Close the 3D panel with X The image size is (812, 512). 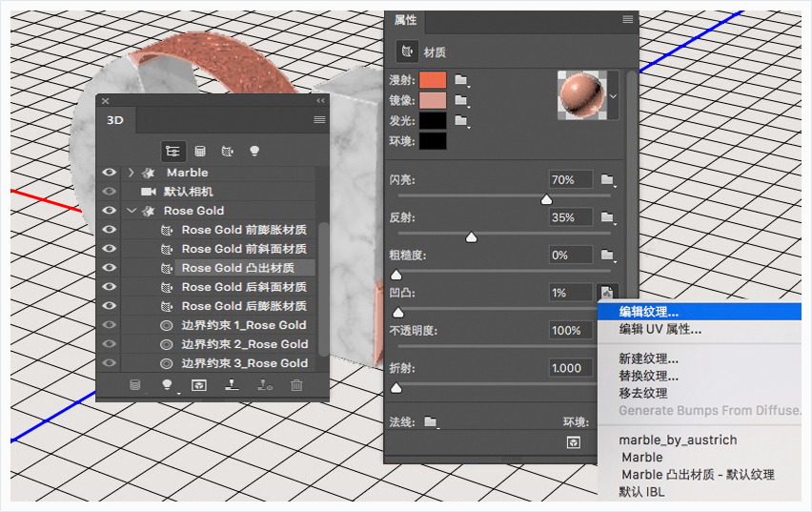tap(105, 100)
